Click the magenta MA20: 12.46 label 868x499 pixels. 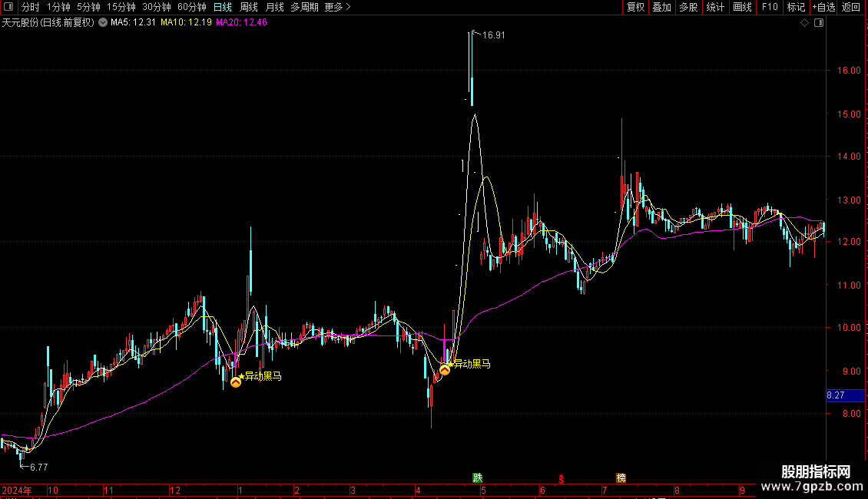point(241,23)
